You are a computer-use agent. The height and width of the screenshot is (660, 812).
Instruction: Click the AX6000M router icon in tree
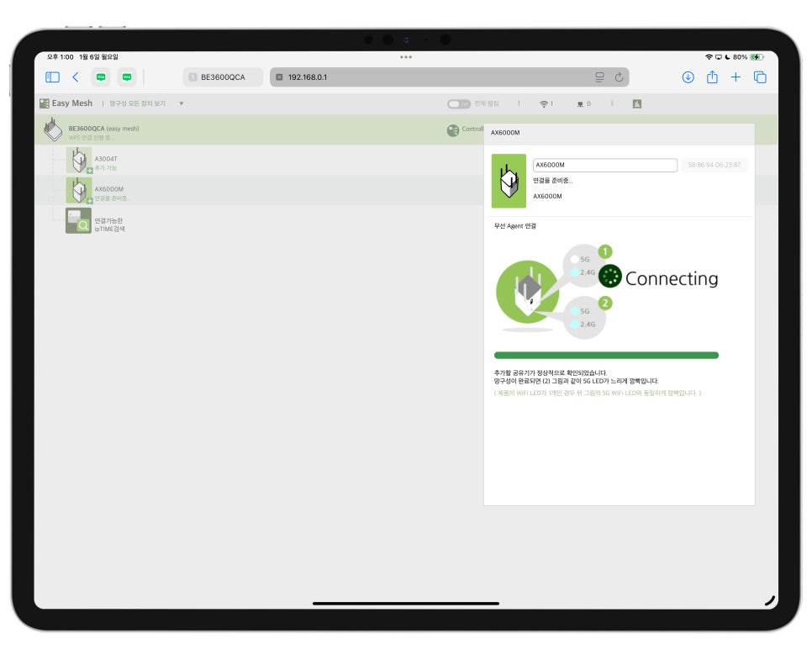(x=79, y=190)
